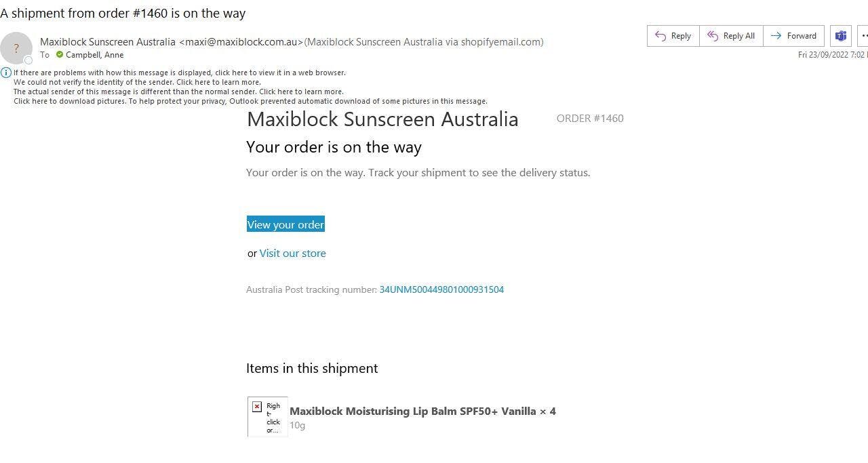Click the Reply button
868x463 pixels.
click(x=673, y=36)
